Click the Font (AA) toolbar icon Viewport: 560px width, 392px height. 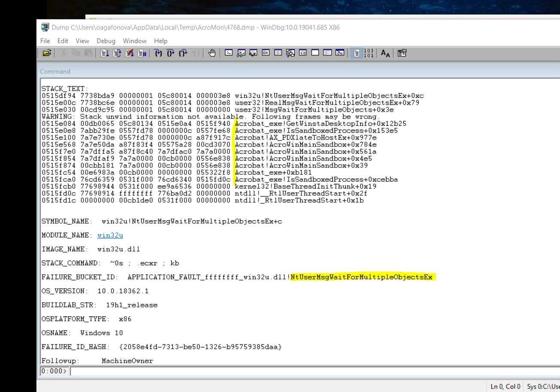point(385,53)
